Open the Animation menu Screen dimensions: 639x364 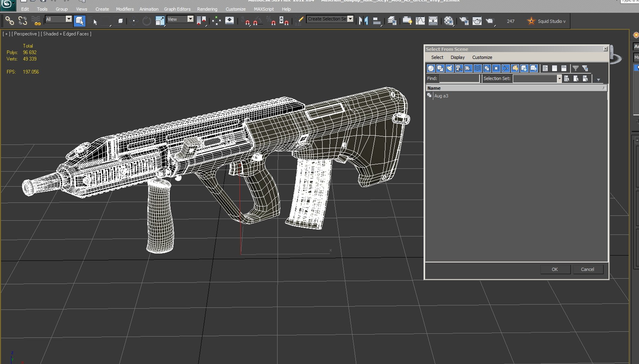149,9
